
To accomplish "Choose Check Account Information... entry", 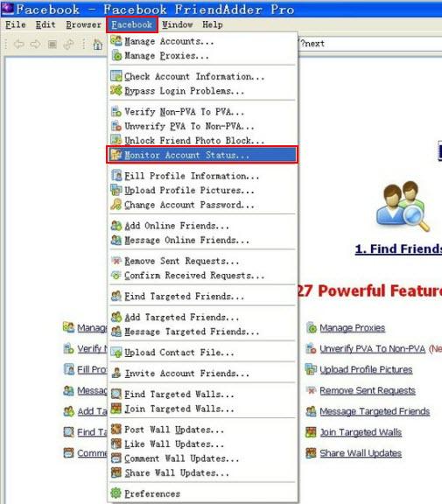I will click(202, 76).
